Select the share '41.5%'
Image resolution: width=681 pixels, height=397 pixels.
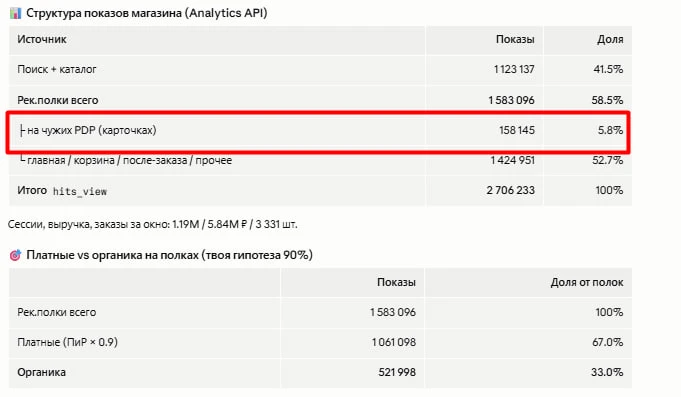coord(608,69)
